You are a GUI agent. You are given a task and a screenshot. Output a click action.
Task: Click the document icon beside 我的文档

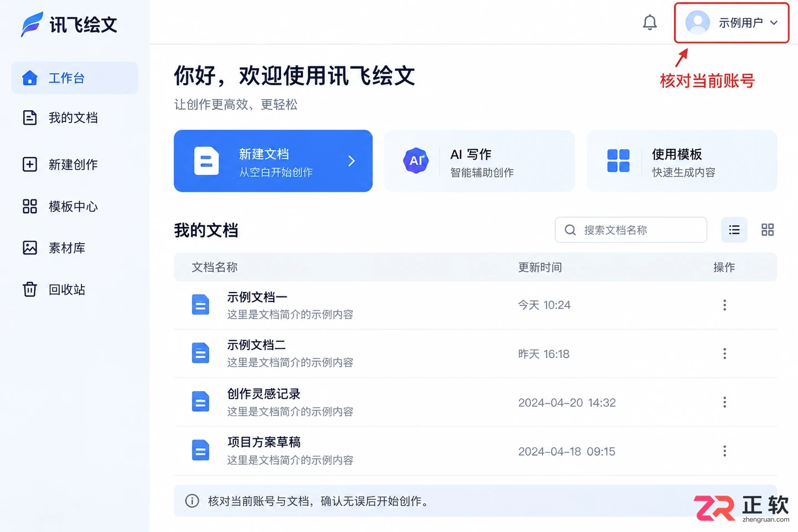click(x=30, y=118)
